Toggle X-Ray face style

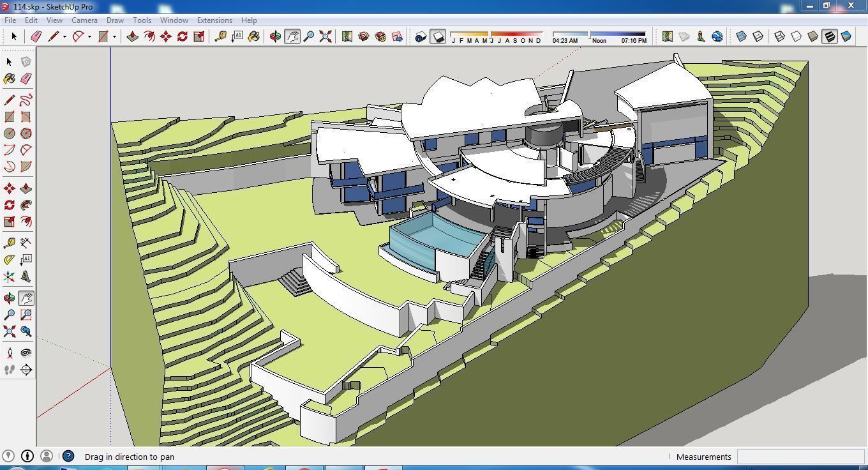[742, 36]
